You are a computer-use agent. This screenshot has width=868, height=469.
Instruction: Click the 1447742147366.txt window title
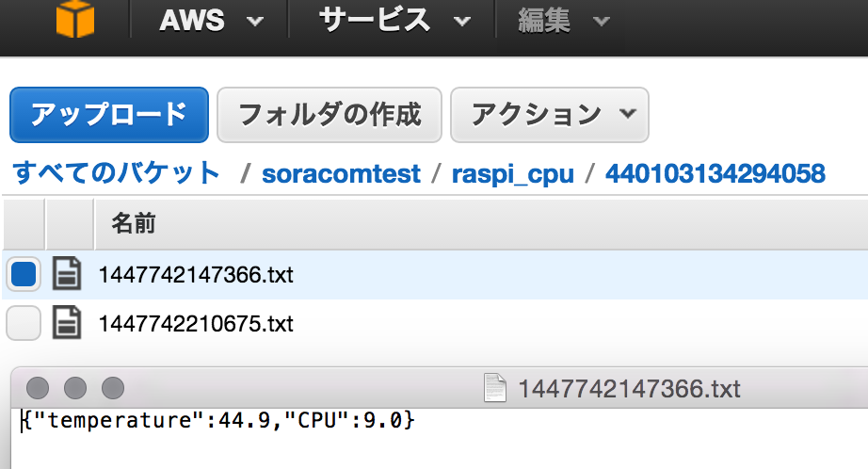point(629,389)
